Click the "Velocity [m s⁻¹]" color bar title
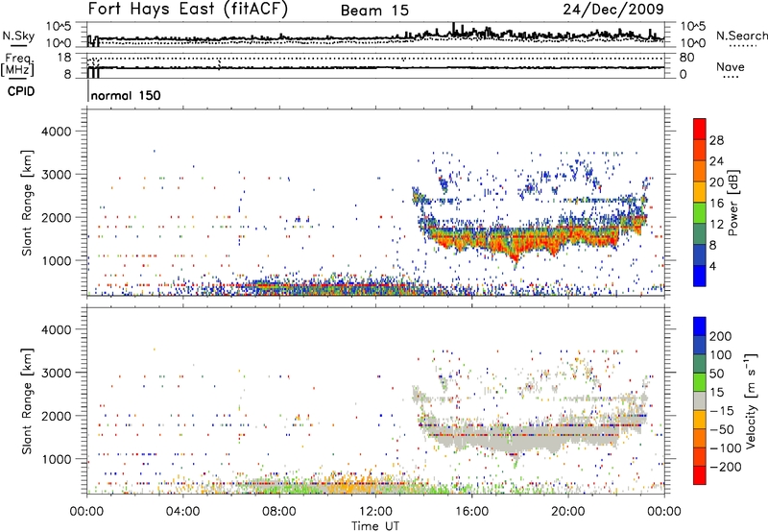768x532 pixels. (751, 400)
